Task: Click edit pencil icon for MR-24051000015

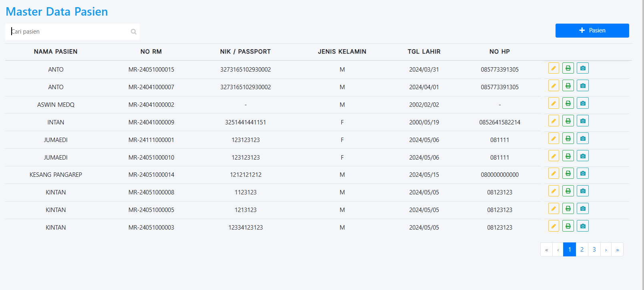Action: tap(554, 68)
